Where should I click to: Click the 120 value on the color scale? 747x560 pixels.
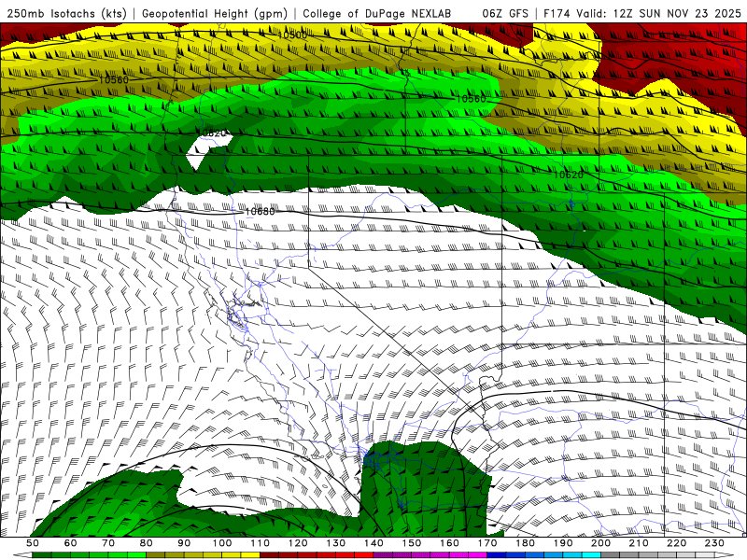tap(298, 543)
